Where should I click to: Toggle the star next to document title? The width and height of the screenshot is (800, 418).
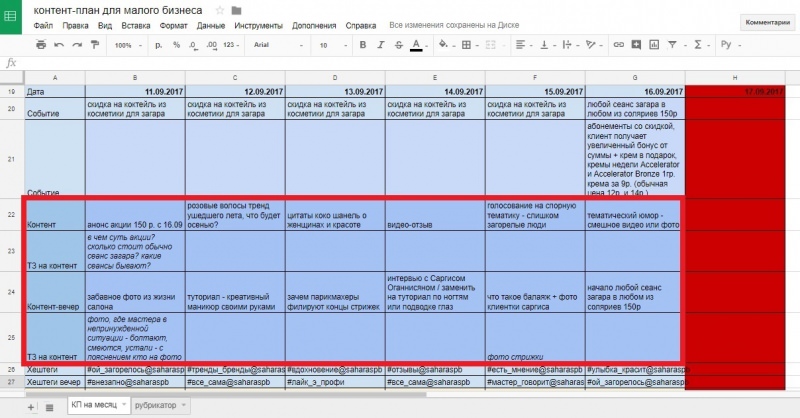[x=219, y=10]
